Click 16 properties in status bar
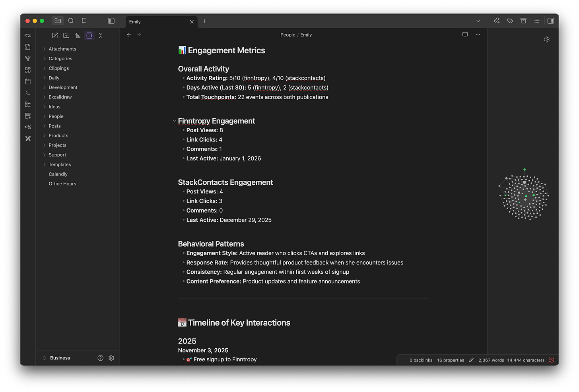Image resolution: width=579 pixels, height=392 pixels. 451,360
